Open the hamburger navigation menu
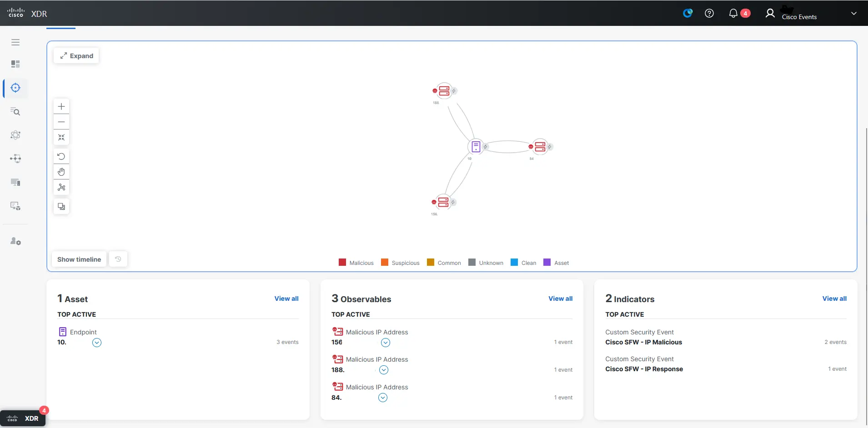Screen dimensions: 868x428 coord(15,42)
